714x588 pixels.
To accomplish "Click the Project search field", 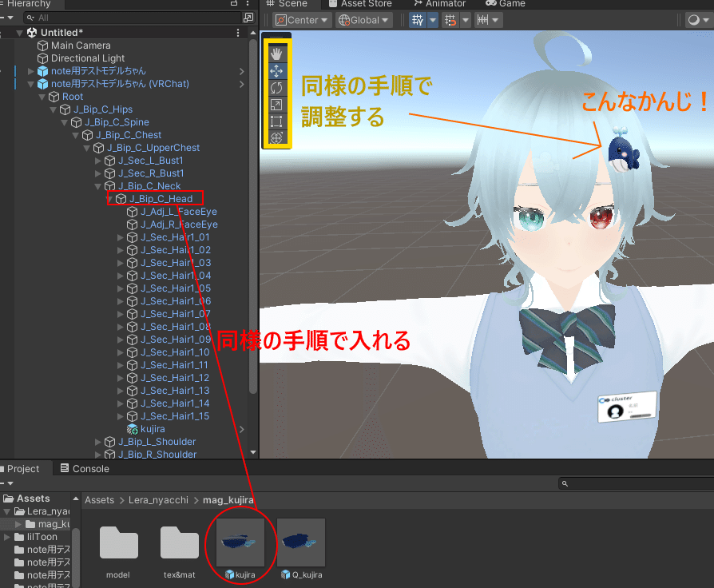I will 637,483.
